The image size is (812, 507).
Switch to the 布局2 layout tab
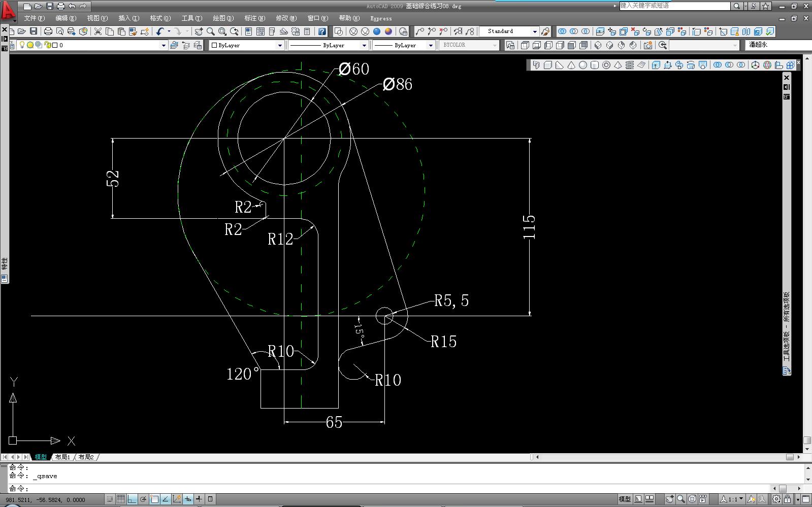click(86, 457)
